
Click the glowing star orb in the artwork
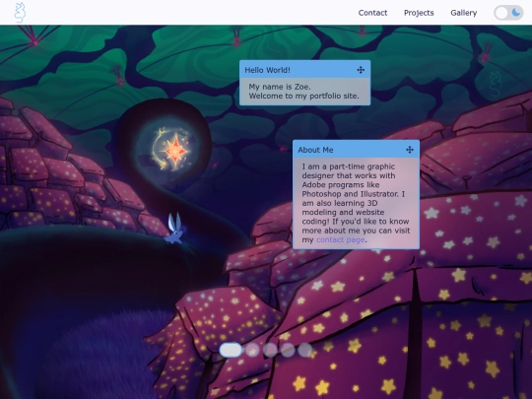pos(173,148)
